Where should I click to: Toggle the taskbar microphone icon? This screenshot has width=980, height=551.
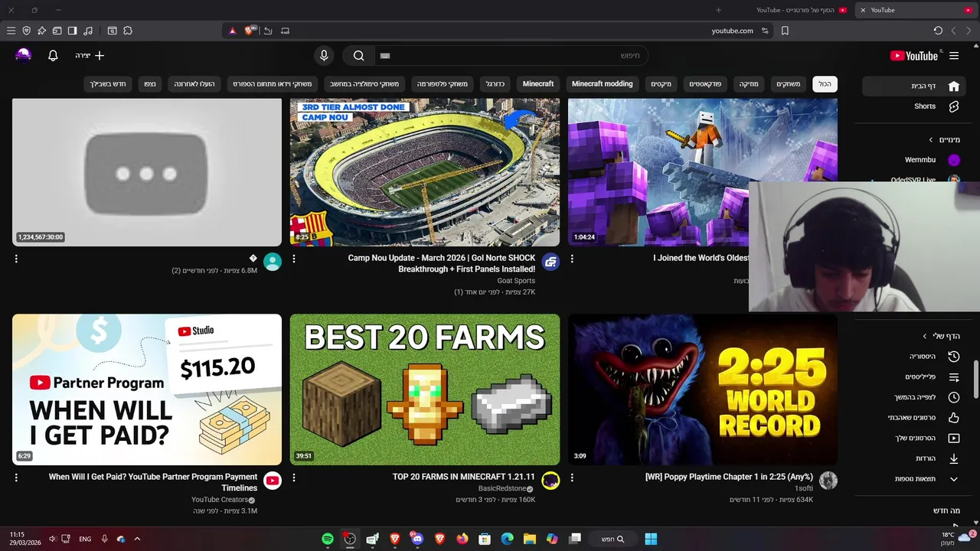point(104,539)
